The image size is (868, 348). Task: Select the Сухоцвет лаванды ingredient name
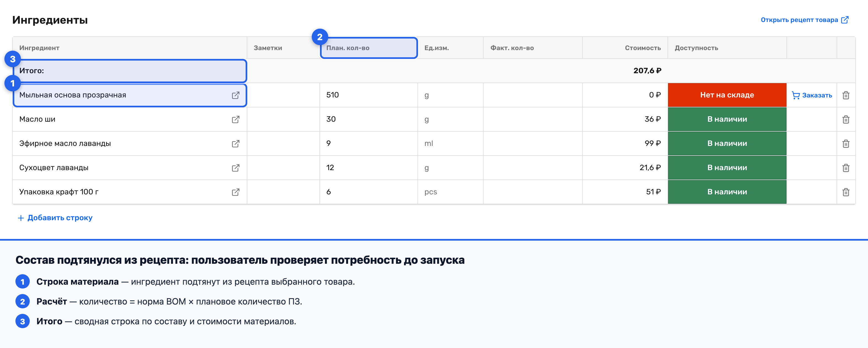coord(54,168)
